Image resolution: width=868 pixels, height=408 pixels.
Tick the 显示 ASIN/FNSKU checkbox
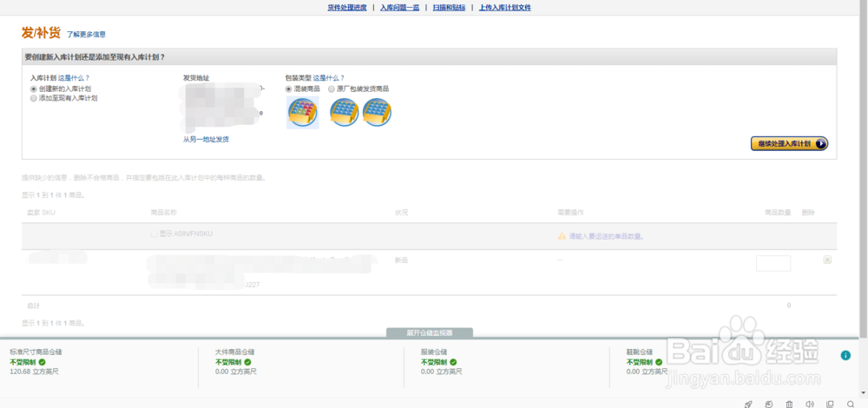pyautogui.click(x=154, y=234)
